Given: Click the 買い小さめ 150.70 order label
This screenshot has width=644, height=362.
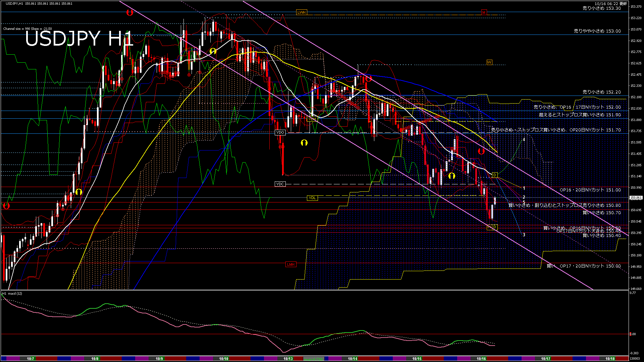Looking at the screenshot, I should click(x=601, y=213).
